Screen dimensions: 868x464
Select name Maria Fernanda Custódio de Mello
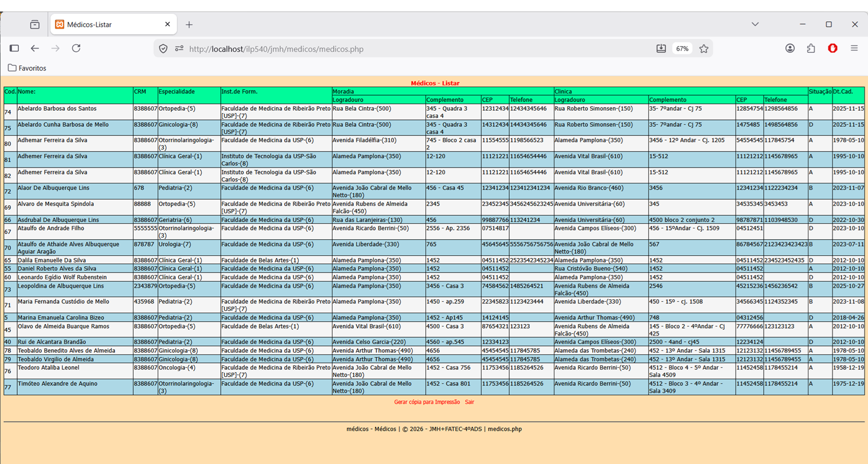(x=64, y=301)
